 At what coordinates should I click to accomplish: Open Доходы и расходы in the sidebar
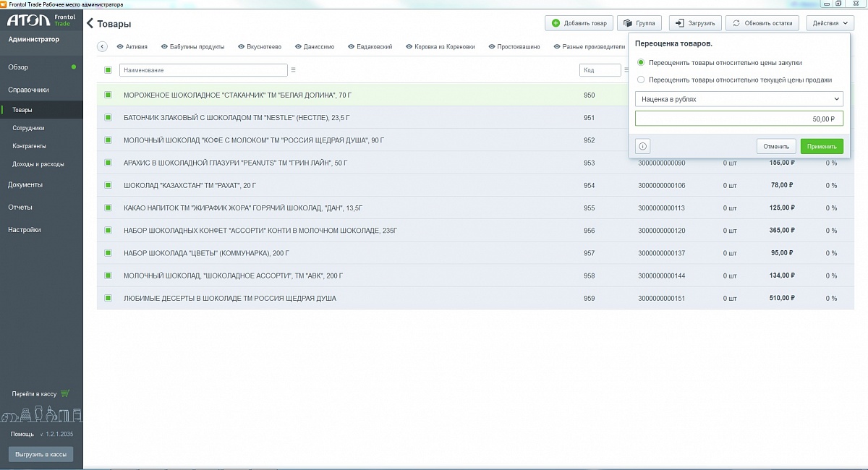pyautogui.click(x=38, y=164)
